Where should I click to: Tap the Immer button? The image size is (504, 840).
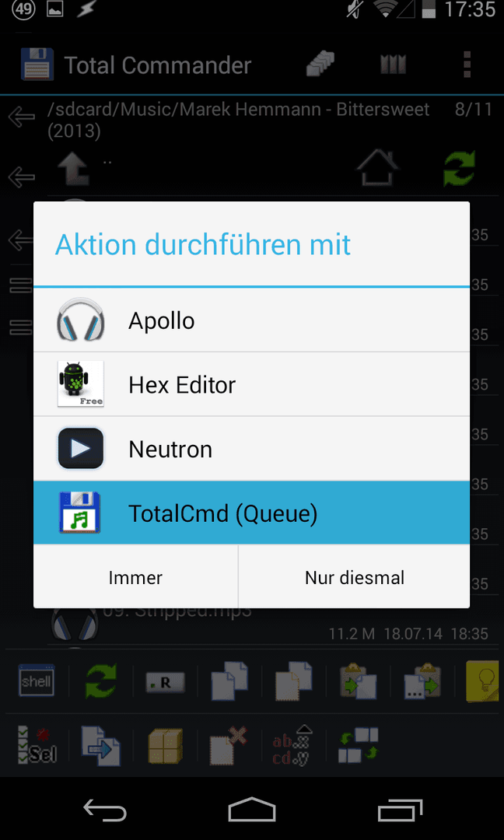click(x=135, y=577)
